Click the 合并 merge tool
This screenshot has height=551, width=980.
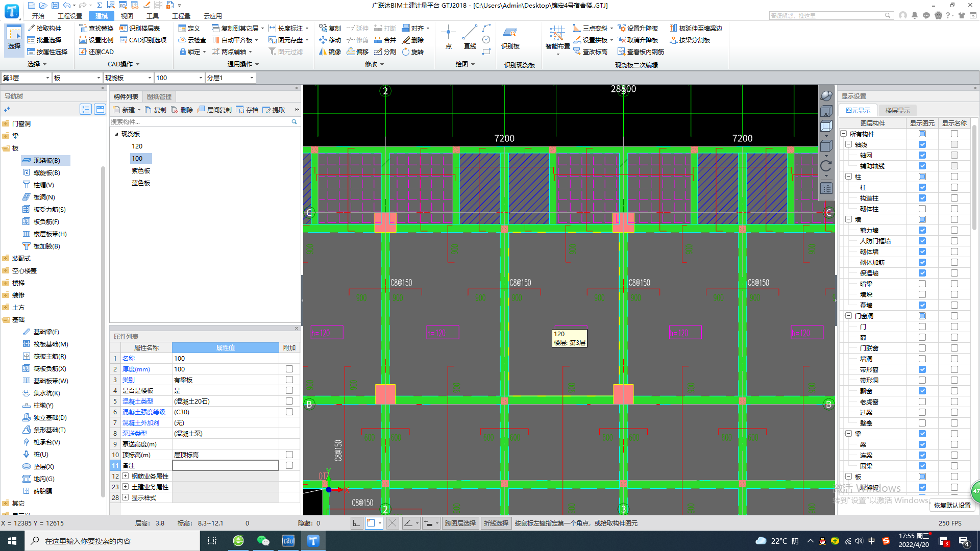(385, 40)
